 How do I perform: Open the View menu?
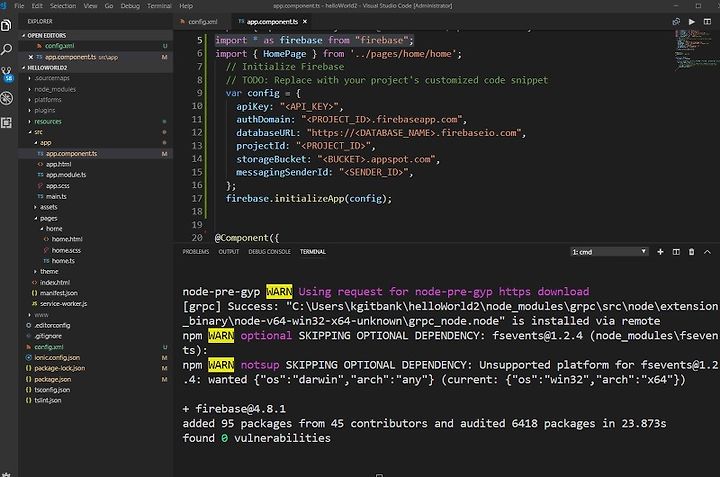90,6
